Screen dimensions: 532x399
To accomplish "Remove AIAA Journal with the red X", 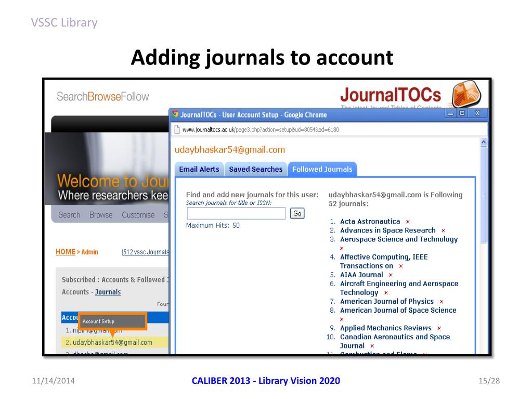I will (x=391, y=275).
